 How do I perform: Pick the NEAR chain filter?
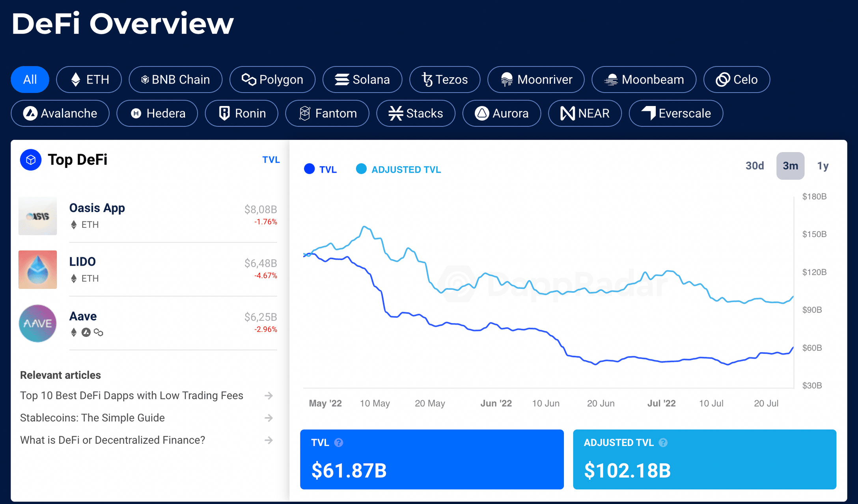point(585,113)
